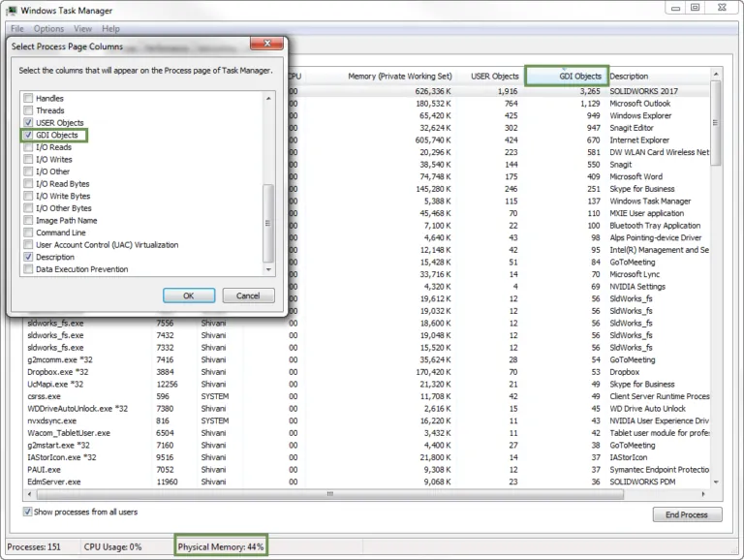
Task: Tick the I/O Other checkbox
Action: click(28, 171)
